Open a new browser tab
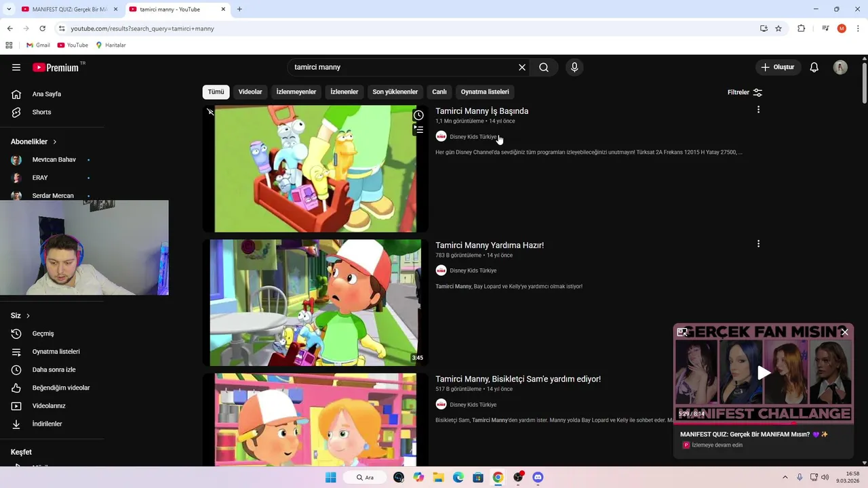The image size is (868, 488). point(239,9)
